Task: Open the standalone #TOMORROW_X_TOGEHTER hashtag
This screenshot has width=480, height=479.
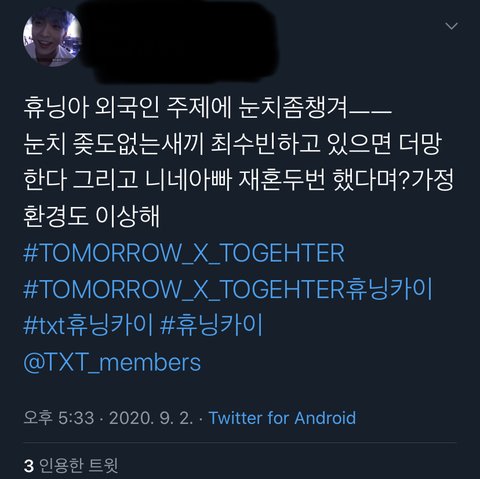Action: (x=184, y=253)
